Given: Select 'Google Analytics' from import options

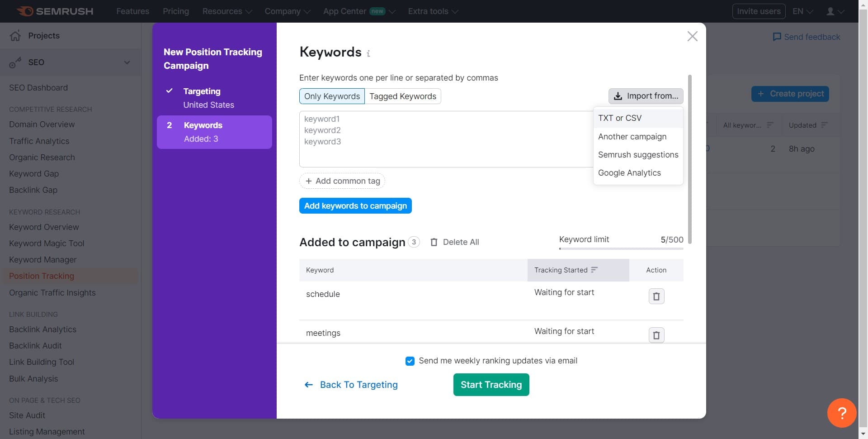Looking at the screenshot, I should click(x=629, y=172).
